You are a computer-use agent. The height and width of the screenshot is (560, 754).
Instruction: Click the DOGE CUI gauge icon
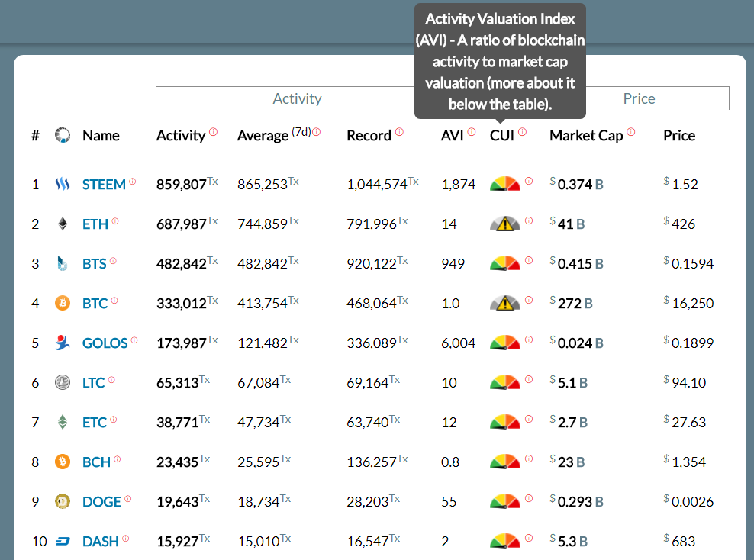505,501
